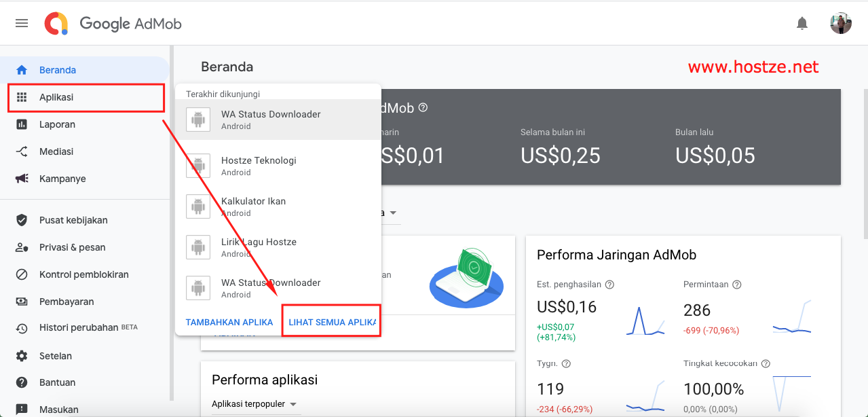Click the US$0,16 estimated earnings value
868x417 pixels.
pyautogui.click(x=567, y=307)
